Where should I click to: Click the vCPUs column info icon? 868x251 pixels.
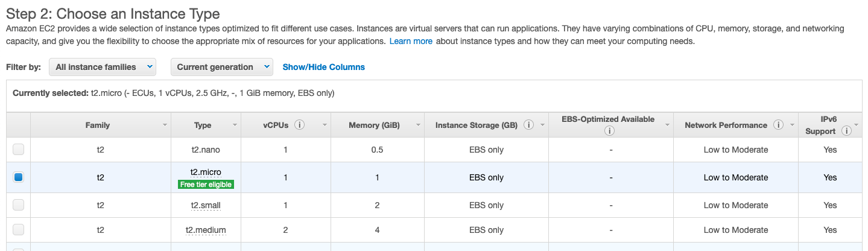(299, 125)
